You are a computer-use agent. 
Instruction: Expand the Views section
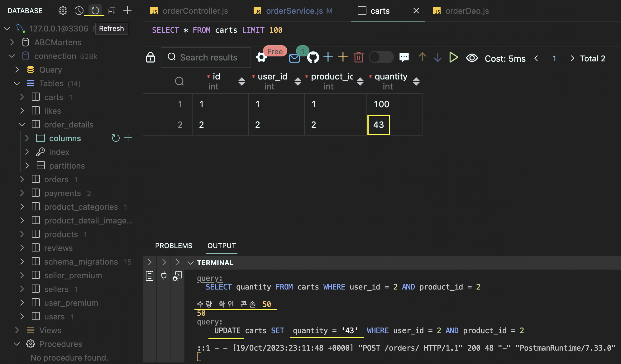[x=17, y=330]
